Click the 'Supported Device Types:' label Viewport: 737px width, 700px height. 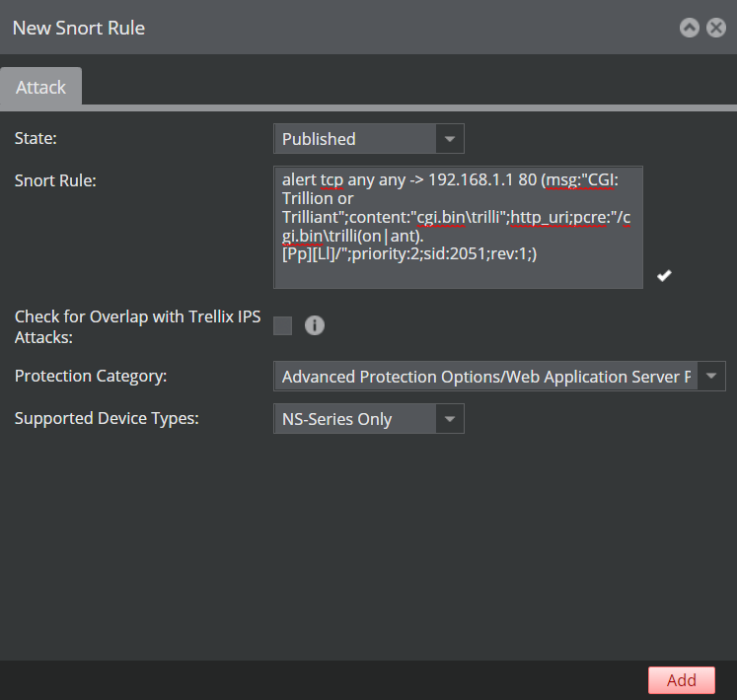coord(107,419)
